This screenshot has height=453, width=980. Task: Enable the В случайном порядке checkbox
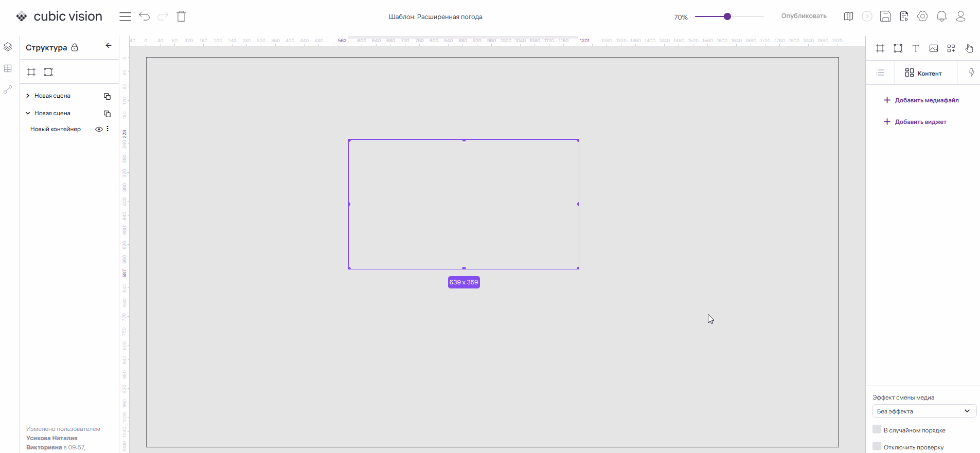(x=877, y=429)
